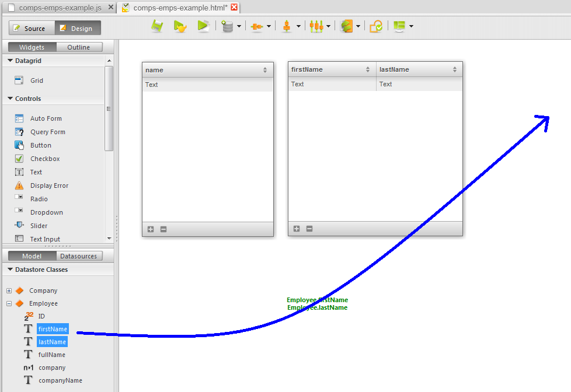Screen dimensions: 571x392
Task: Click the database add datasource icon
Action: [227, 26]
